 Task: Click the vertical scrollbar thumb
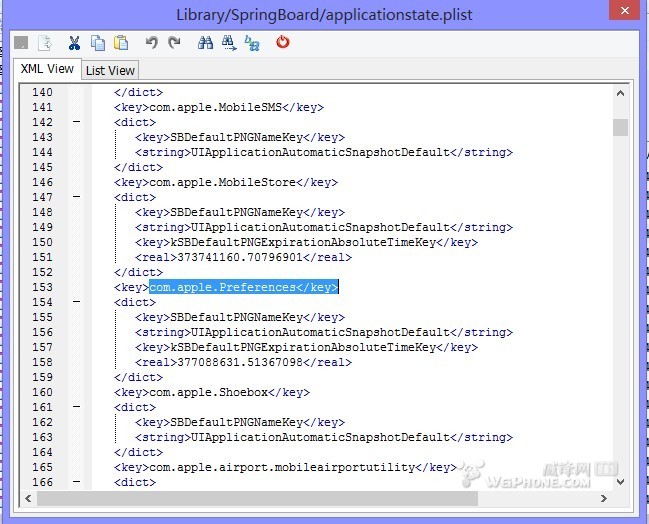pos(620,127)
